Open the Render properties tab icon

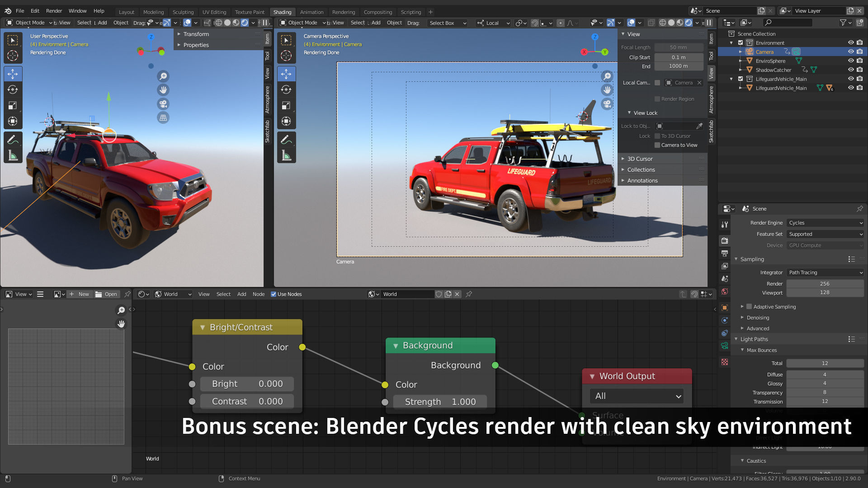point(725,240)
